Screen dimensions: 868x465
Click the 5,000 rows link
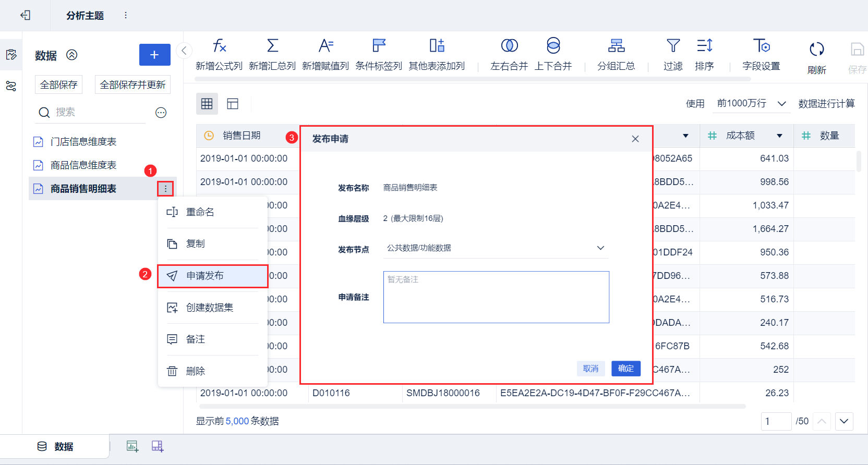tap(237, 421)
